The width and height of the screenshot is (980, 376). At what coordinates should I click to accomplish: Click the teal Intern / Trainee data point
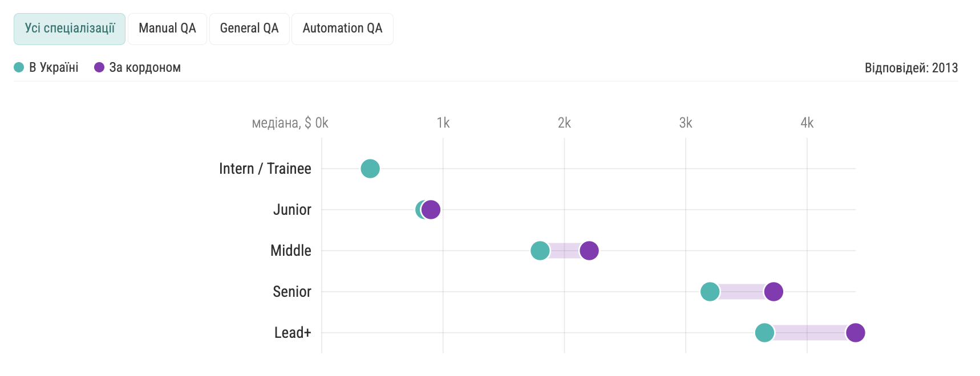click(370, 169)
